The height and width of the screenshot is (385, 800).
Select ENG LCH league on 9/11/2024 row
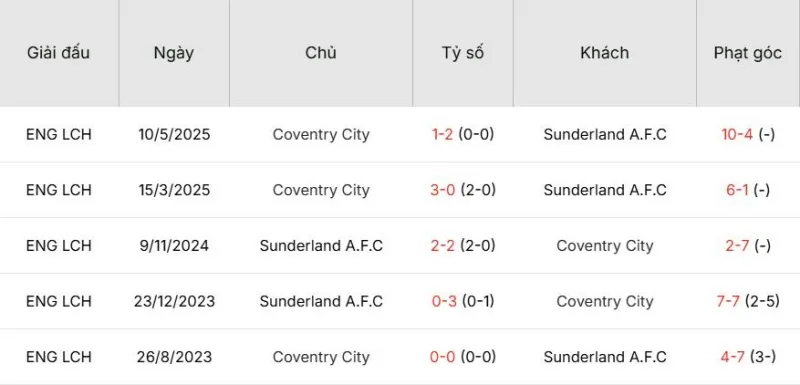pos(59,246)
